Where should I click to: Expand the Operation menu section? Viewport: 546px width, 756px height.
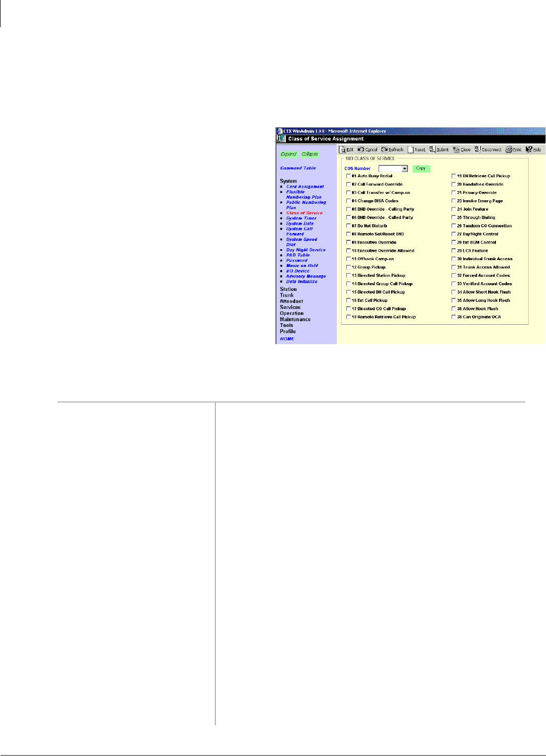pyautogui.click(x=292, y=313)
